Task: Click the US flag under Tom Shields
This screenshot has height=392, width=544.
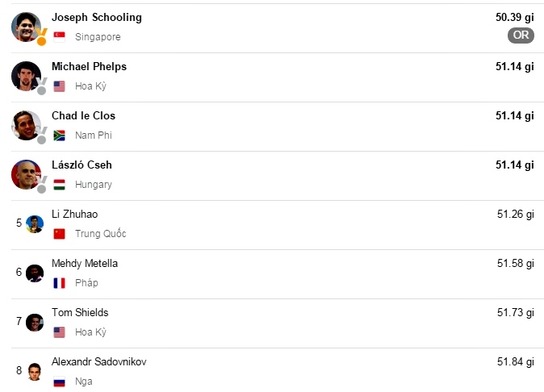Action: coord(59,332)
